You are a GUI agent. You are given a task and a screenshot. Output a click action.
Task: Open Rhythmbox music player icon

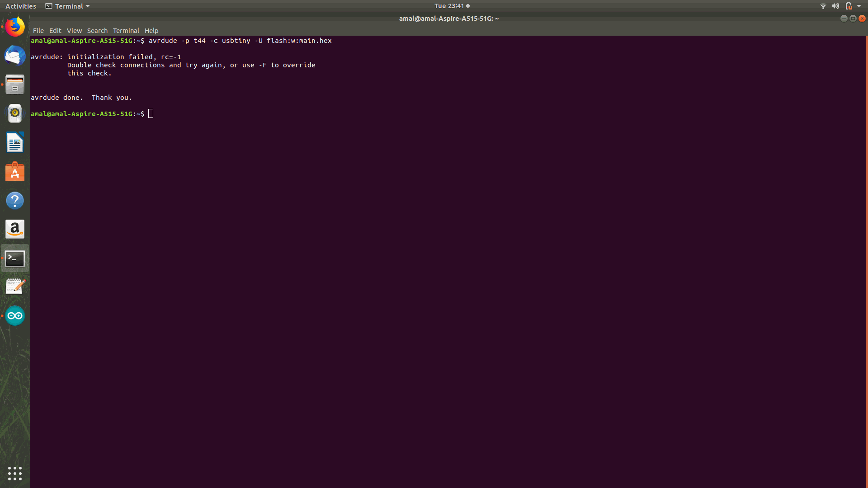click(15, 113)
